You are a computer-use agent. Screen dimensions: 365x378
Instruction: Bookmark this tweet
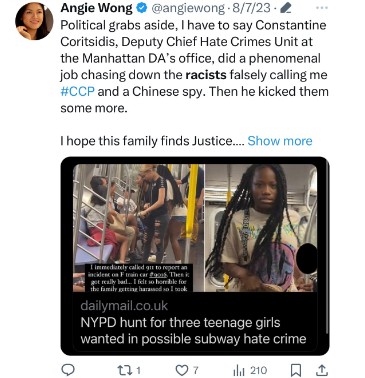click(296, 370)
